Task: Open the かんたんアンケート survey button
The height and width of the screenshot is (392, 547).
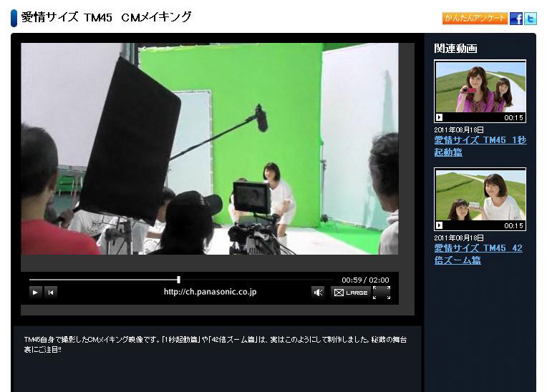Action: click(x=475, y=18)
